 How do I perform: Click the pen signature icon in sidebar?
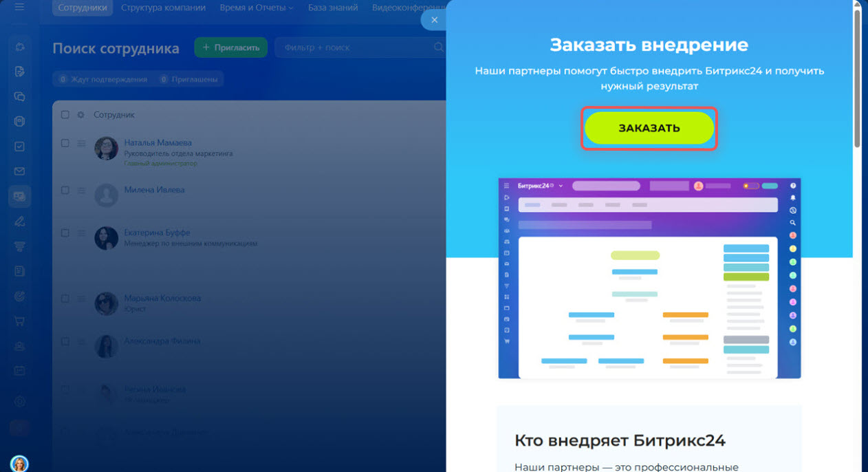pyautogui.click(x=19, y=221)
